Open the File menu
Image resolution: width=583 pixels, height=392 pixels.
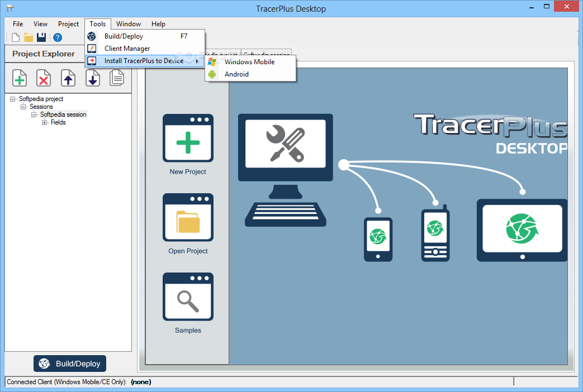(18, 24)
